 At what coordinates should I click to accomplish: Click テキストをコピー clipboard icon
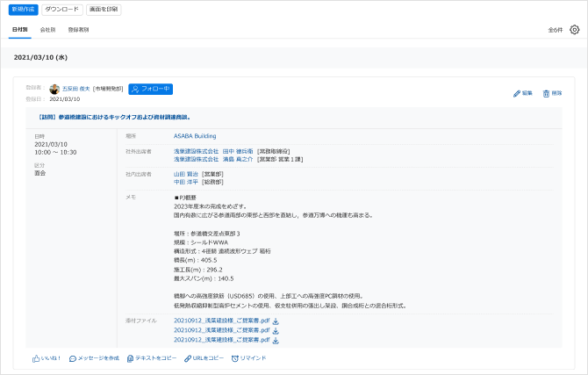tap(131, 358)
